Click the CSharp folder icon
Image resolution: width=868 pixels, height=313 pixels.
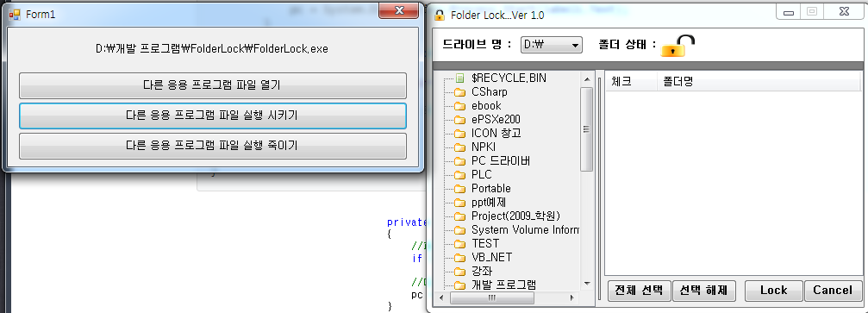click(459, 92)
